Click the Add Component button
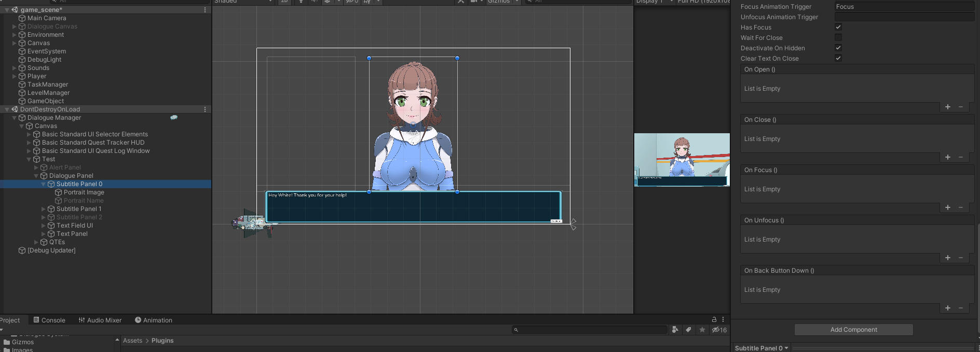980x352 pixels. click(x=853, y=330)
